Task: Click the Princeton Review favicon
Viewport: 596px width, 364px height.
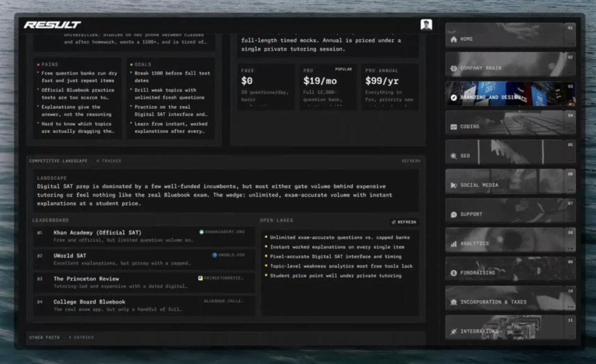Action: click(x=200, y=278)
